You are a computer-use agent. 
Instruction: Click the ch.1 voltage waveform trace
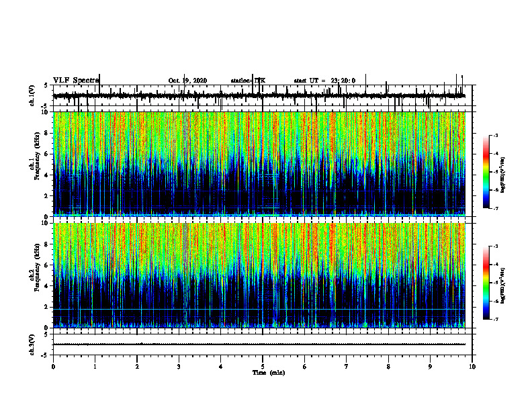point(259,96)
